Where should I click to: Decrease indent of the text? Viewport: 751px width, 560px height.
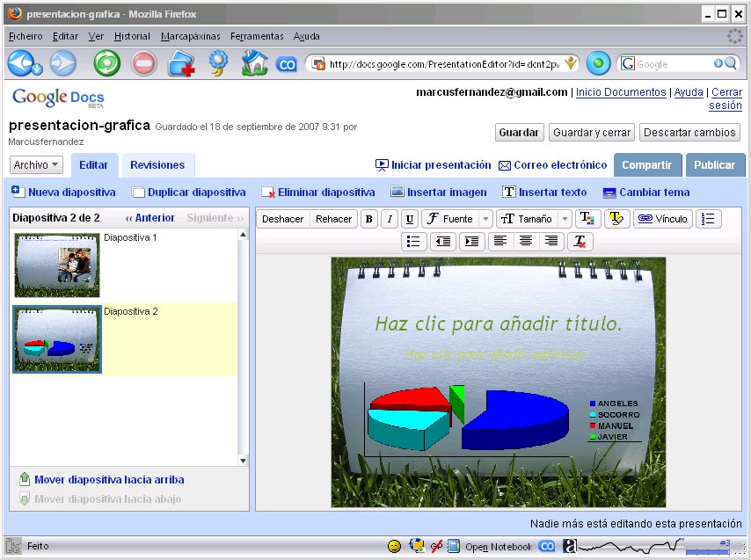(443, 241)
